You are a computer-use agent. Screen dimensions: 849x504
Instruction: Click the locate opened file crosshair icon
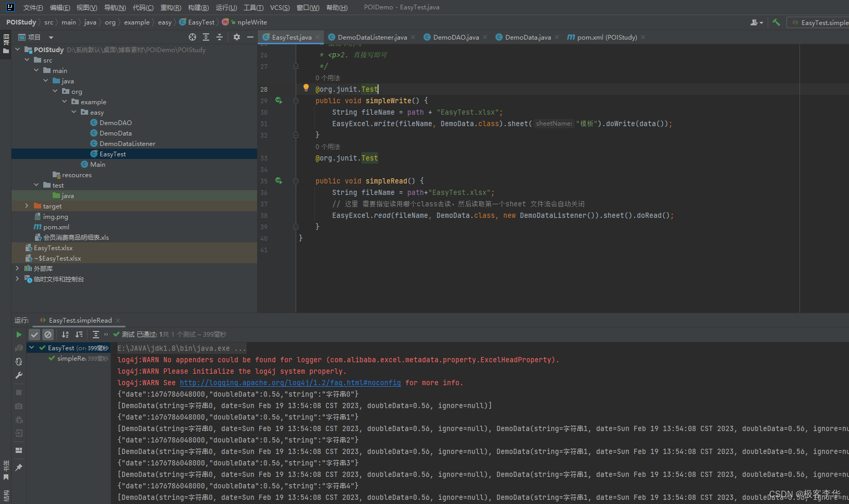click(x=192, y=37)
